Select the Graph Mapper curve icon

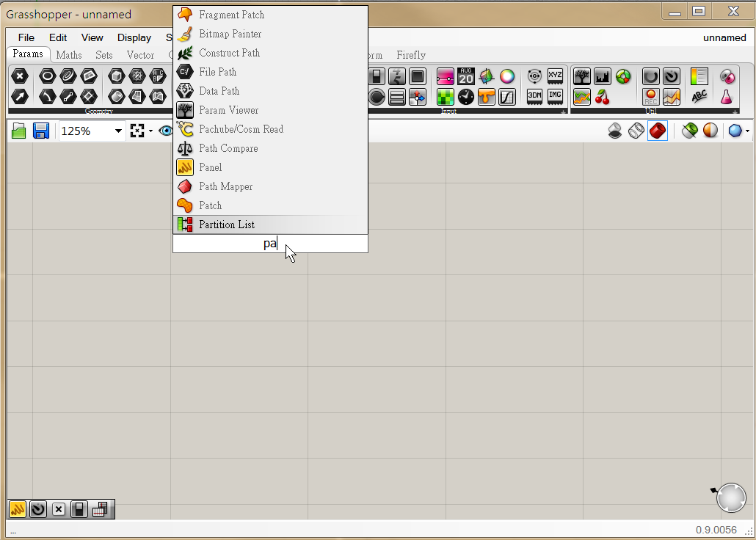(507, 96)
